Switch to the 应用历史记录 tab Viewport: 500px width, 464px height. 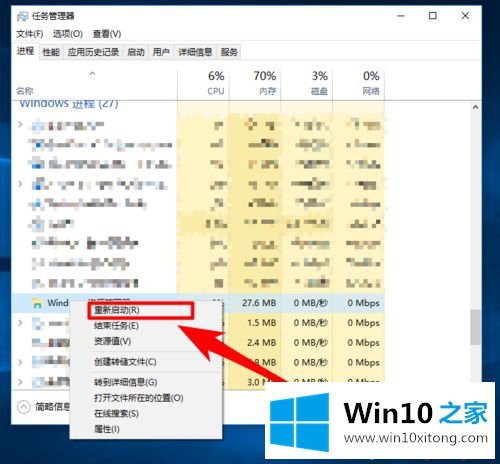click(x=93, y=52)
